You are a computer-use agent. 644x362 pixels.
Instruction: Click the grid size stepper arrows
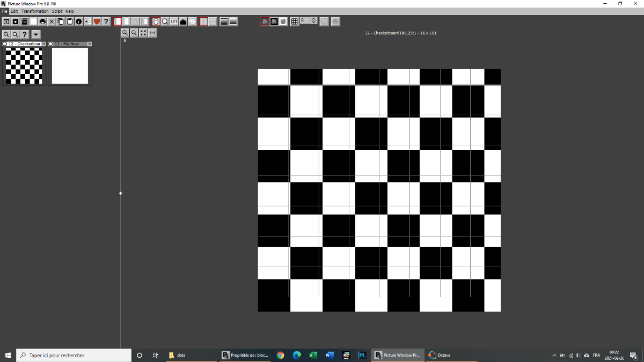pyautogui.click(x=314, y=21)
